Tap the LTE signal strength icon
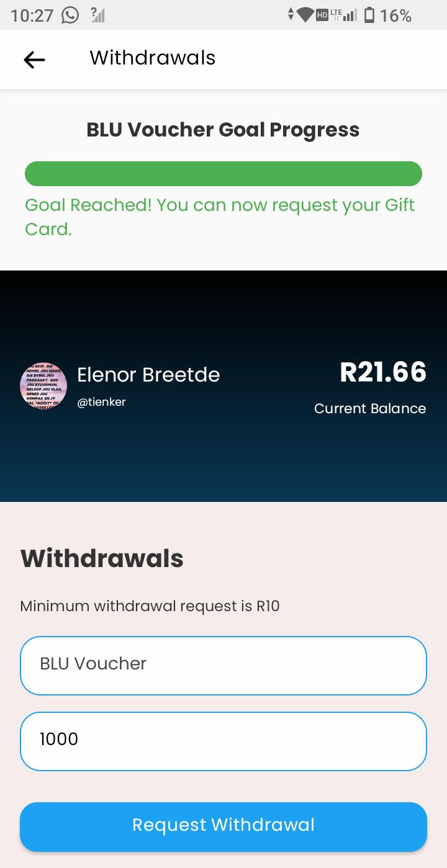The image size is (447, 868). (344, 15)
